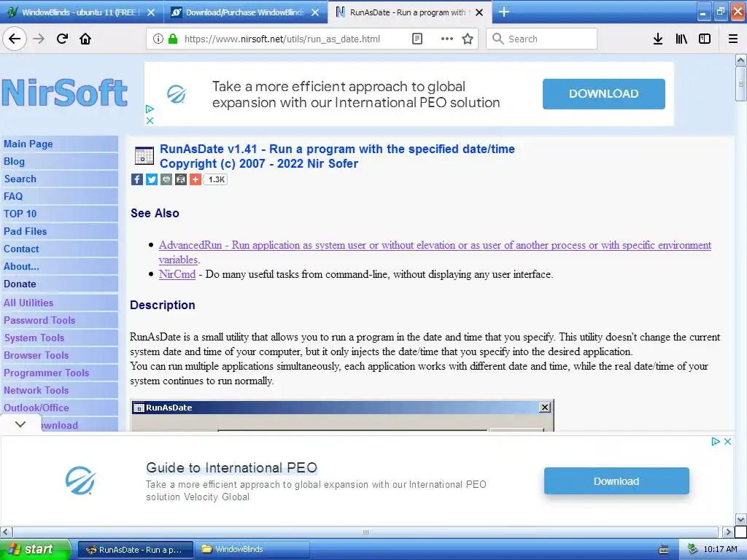747x560 pixels.
Task: Click the NirSoft logo
Action: [x=64, y=93]
